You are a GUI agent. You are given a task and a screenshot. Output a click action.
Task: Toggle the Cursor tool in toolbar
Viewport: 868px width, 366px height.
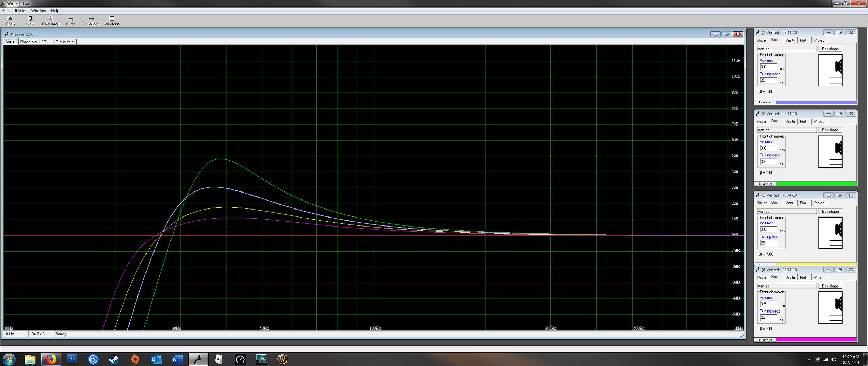(x=71, y=21)
